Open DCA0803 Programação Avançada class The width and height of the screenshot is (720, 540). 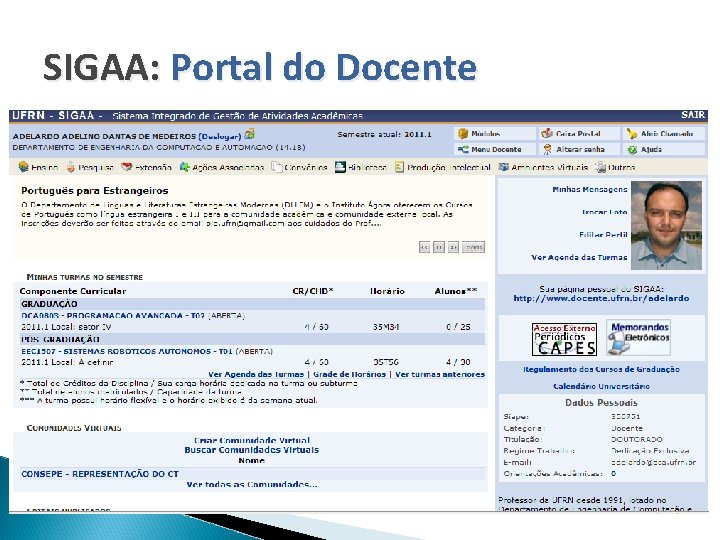(x=113, y=315)
